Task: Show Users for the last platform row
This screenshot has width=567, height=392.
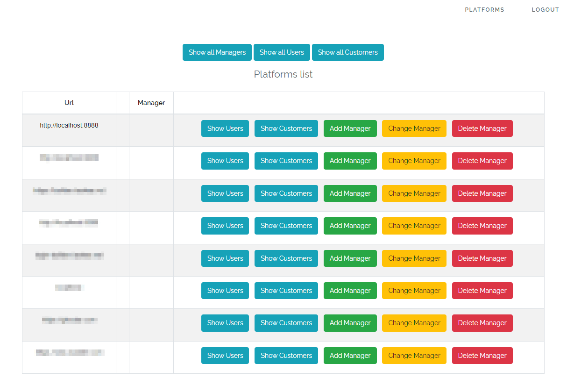Action: pyautogui.click(x=225, y=355)
